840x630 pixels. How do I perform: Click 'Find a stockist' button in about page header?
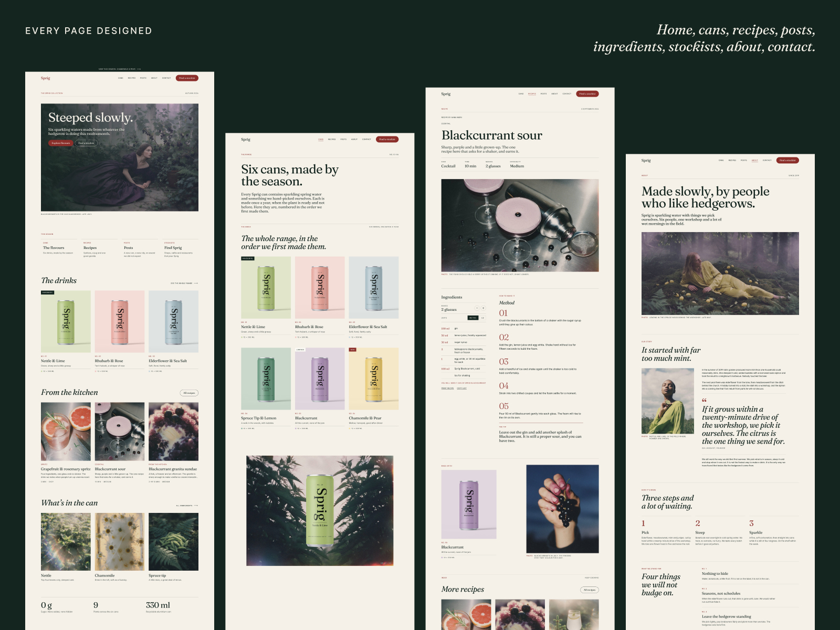click(787, 161)
